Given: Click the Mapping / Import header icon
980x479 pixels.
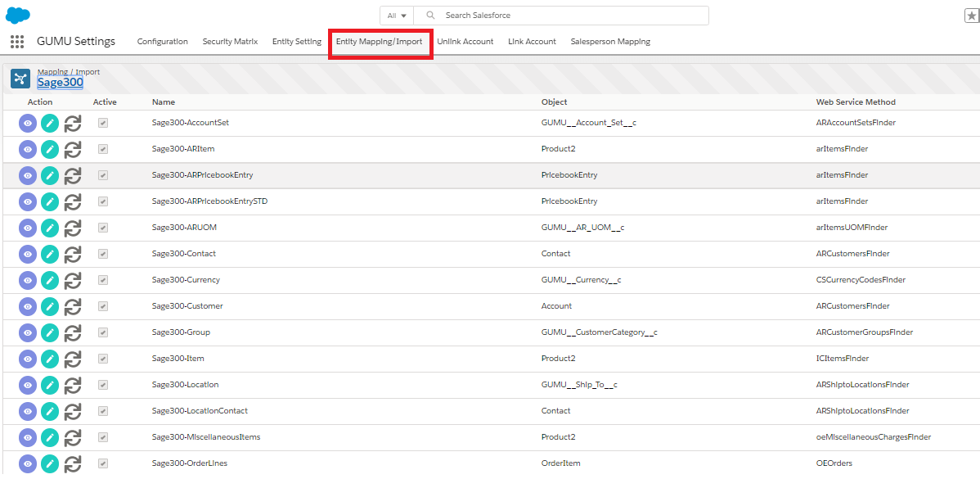Looking at the screenshot, I should pyautogui.click(x=20, y=78).
